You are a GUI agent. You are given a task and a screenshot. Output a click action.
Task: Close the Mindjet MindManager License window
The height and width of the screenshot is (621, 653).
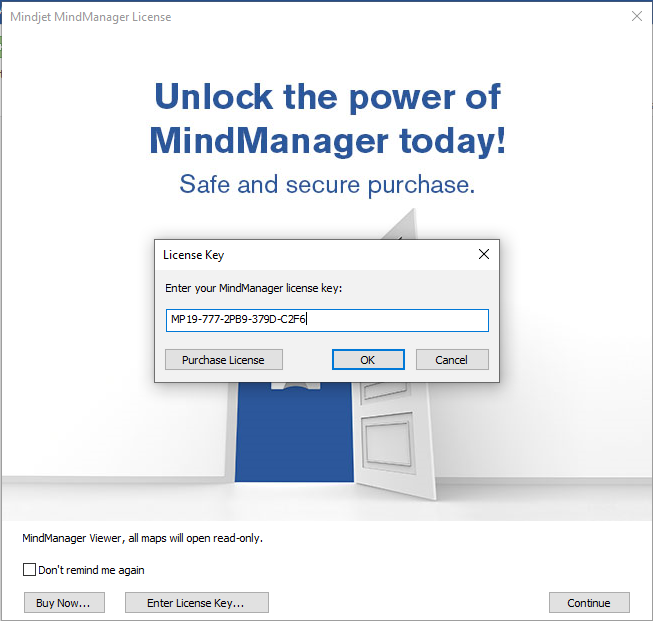[636, 16]
